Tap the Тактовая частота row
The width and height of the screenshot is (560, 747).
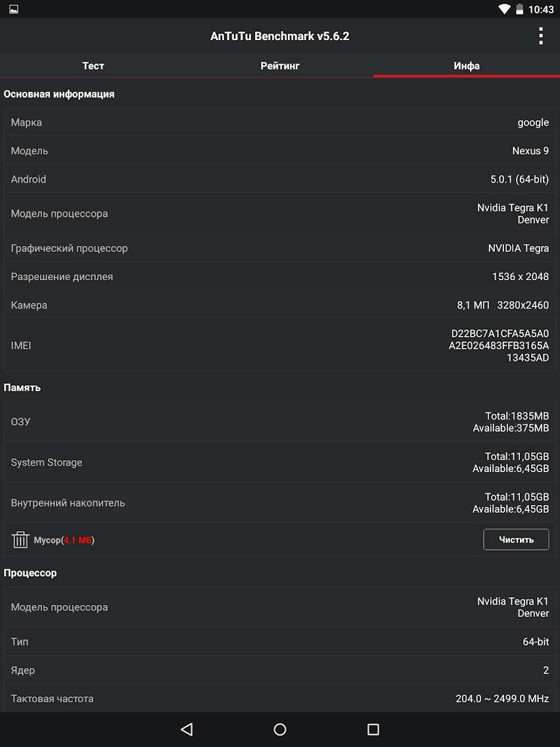tap(280, 698)
